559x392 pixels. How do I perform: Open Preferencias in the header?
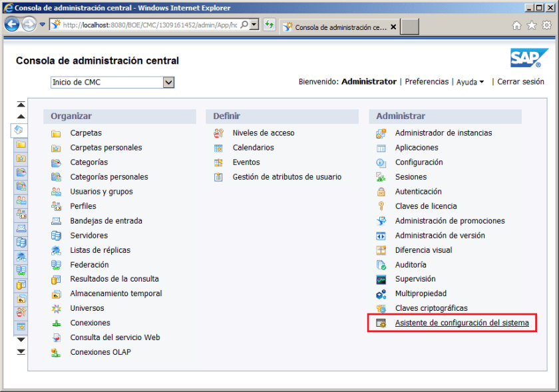coord(427,82)
